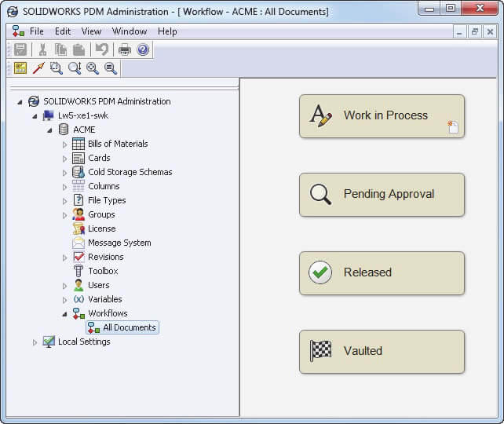Expand the Users tree node
Screen dimensions: 504x424
[64, 286]
